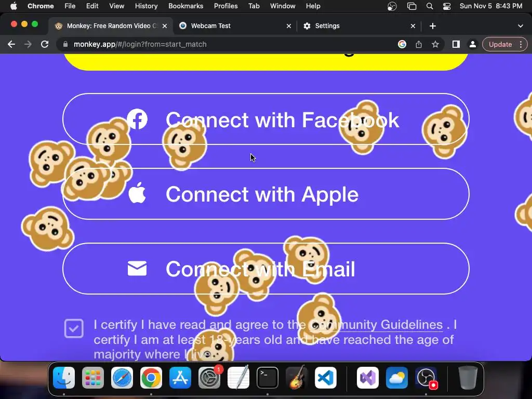Open Finder from the Dock
The image size is (532, 399).
64,378
